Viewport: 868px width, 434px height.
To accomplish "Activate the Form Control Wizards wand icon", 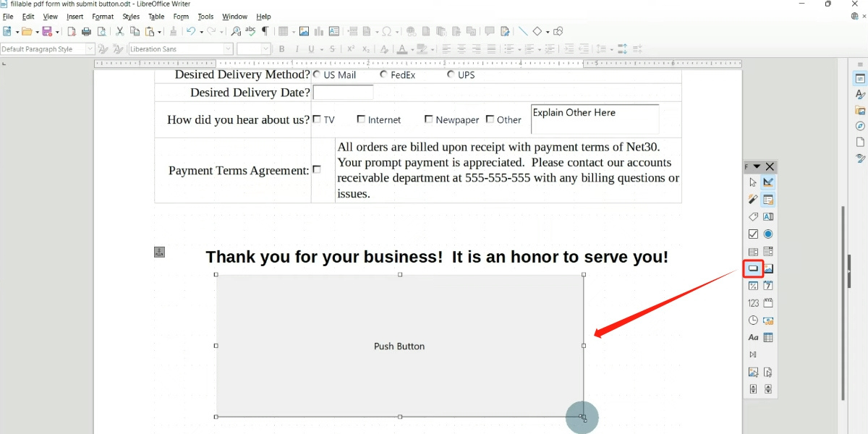I will point(752,199).
